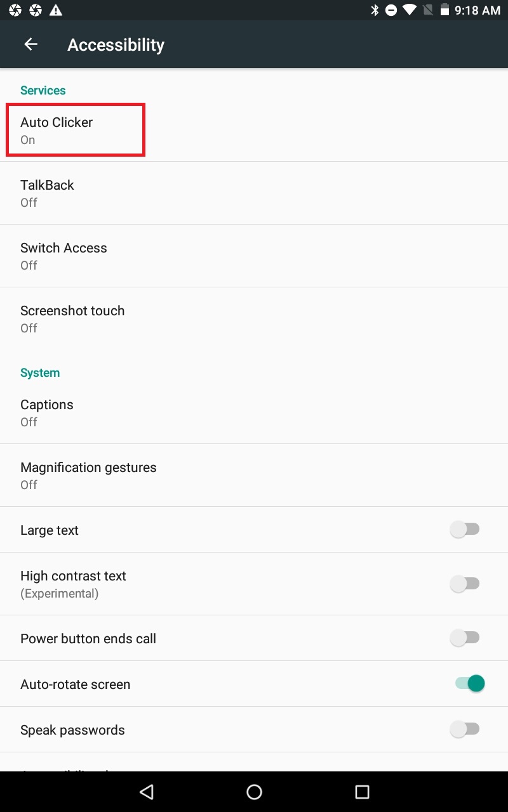Toggle Power button ends call switch
Screen dimensions: 508x812
pyautogui.click(x=465, y=638)
